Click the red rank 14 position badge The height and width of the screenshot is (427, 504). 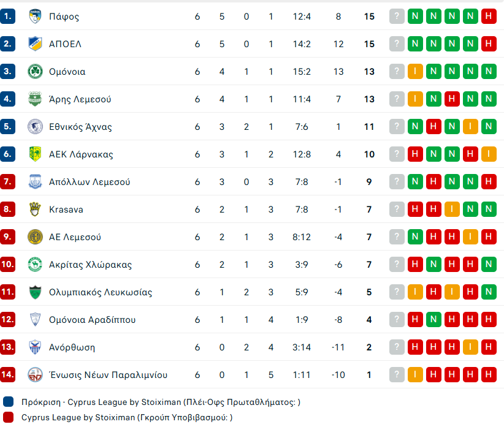tap(8, 375)
